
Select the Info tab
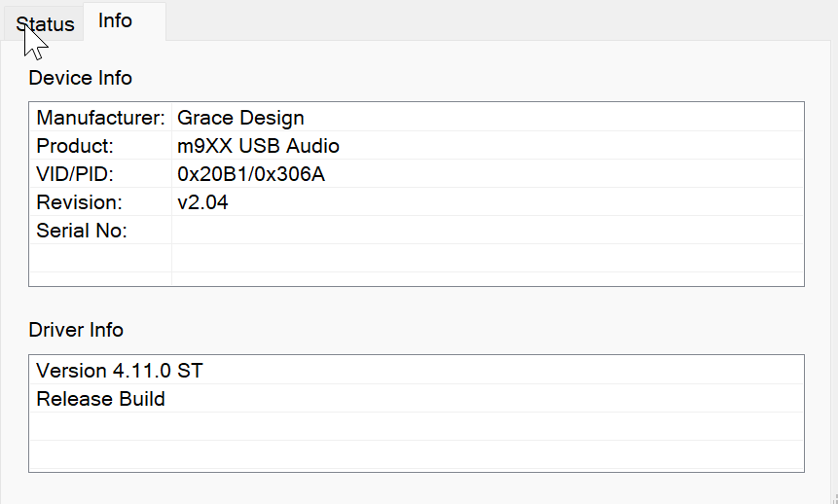coord(115,20)
